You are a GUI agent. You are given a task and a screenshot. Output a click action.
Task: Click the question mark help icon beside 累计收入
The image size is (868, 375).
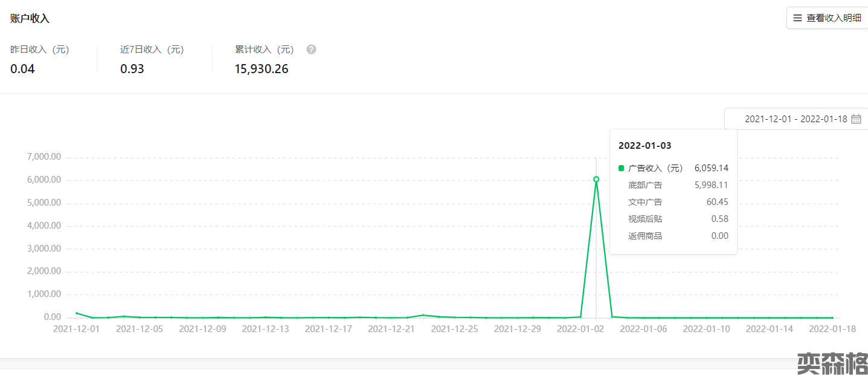(x=311, y=50)
